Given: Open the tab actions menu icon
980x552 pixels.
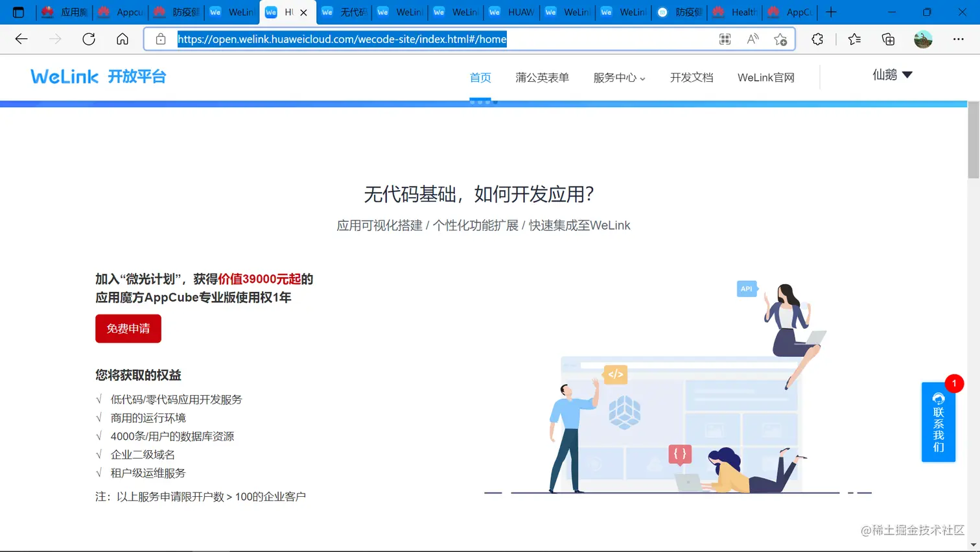Looking at the screenshot, I should (x=18, y=12).
